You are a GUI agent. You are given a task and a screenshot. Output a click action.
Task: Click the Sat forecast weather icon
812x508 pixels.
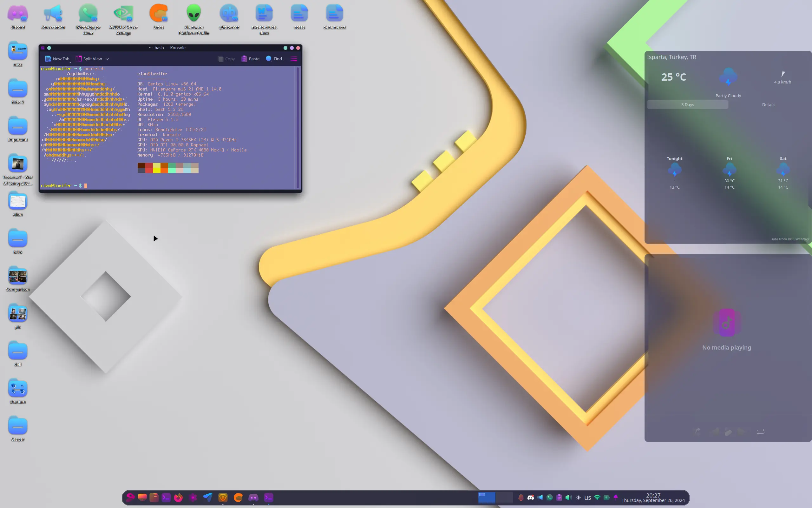pyautogui.click(x=783, y=170)
